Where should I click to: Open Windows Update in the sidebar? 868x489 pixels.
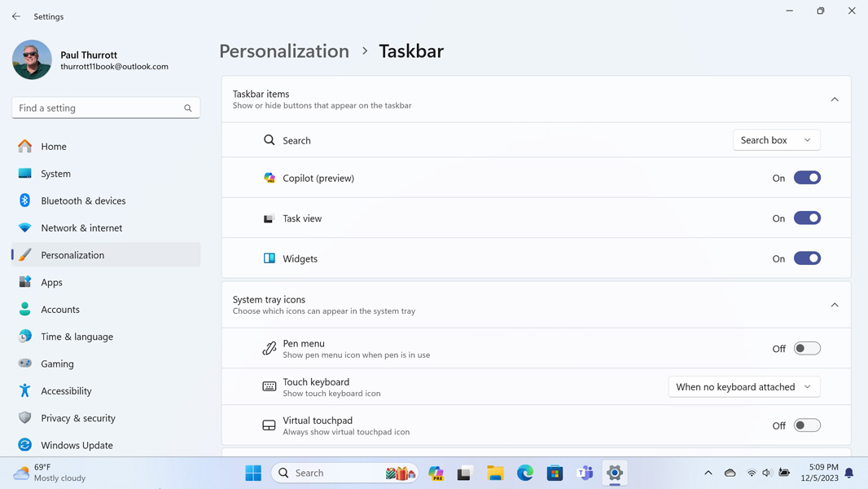tap(77, 445)
